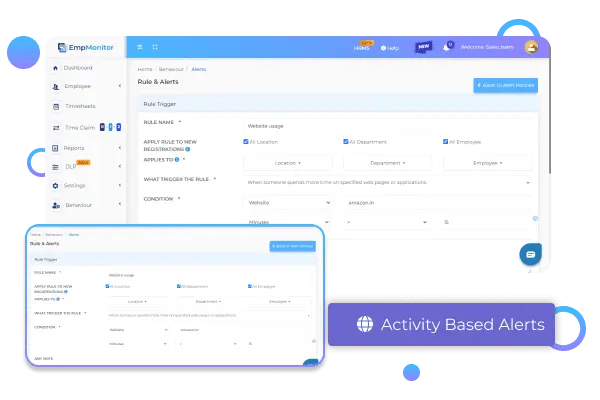The height and width of the screenshot is (400, 600).
Task: Expand the Settings chevron
Action: coord(120,185)
